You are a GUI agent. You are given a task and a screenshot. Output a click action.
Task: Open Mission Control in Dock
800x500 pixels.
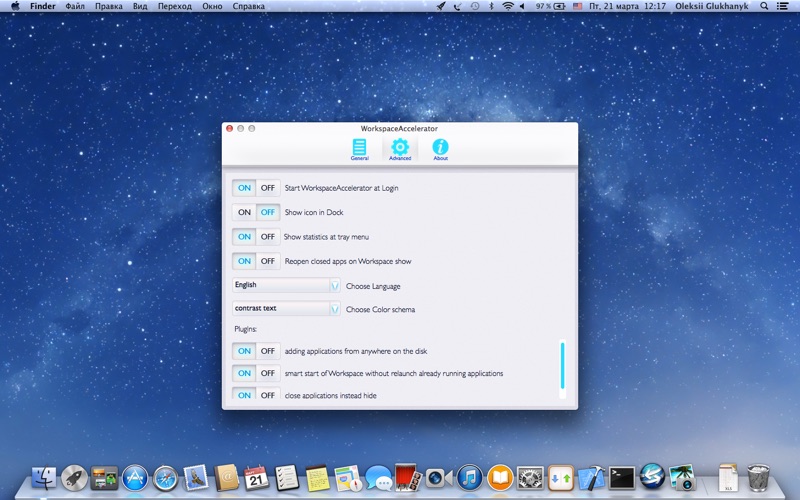(104, 478)
